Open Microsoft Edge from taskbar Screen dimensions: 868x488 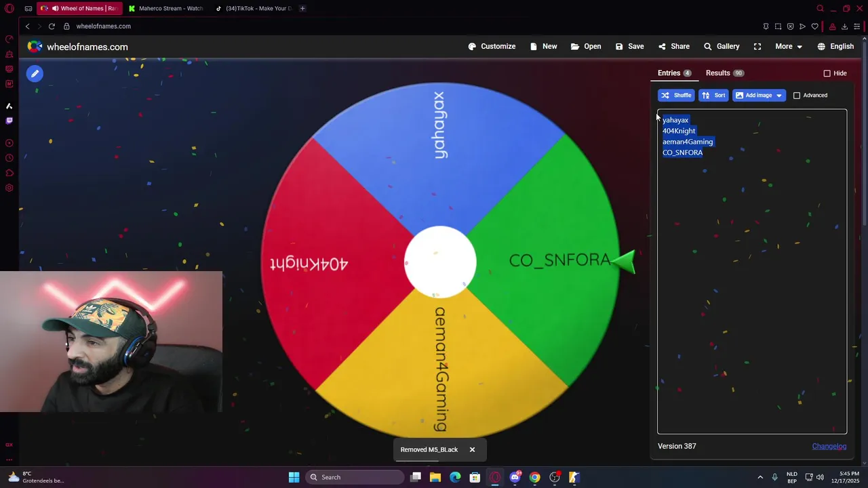click(x=455, y=477)
